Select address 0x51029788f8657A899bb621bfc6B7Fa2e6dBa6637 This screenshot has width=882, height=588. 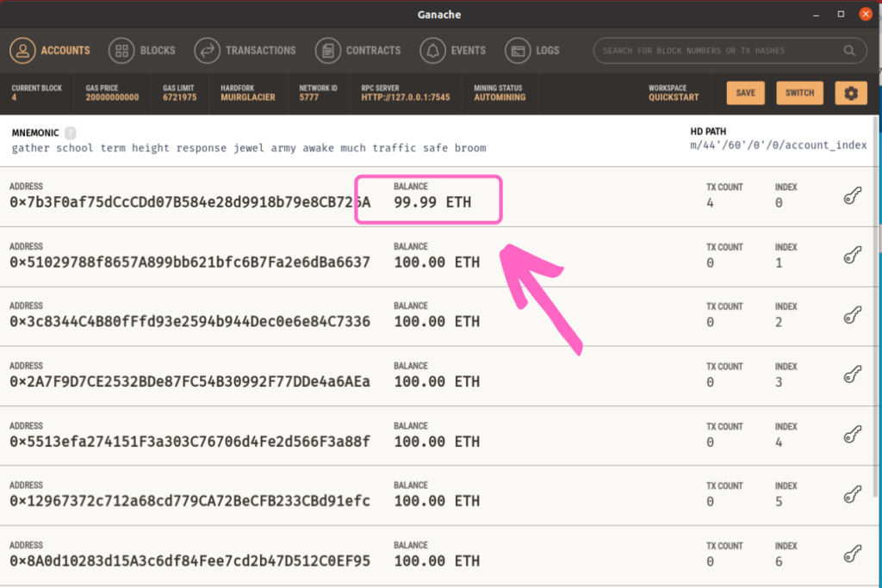pyautogui.click(x=190, y=262)
